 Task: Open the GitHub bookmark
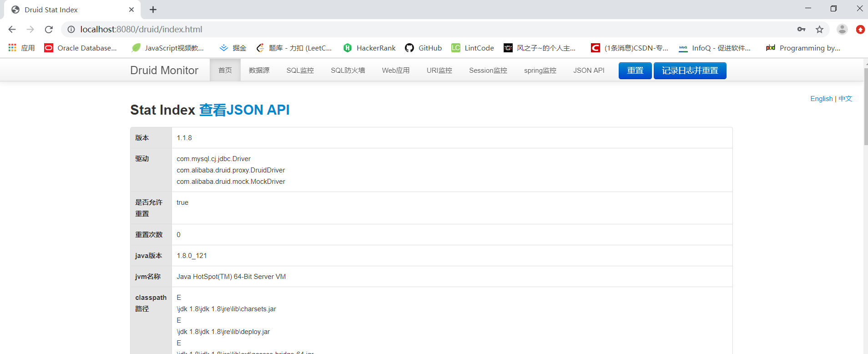[x=424, y=48]
